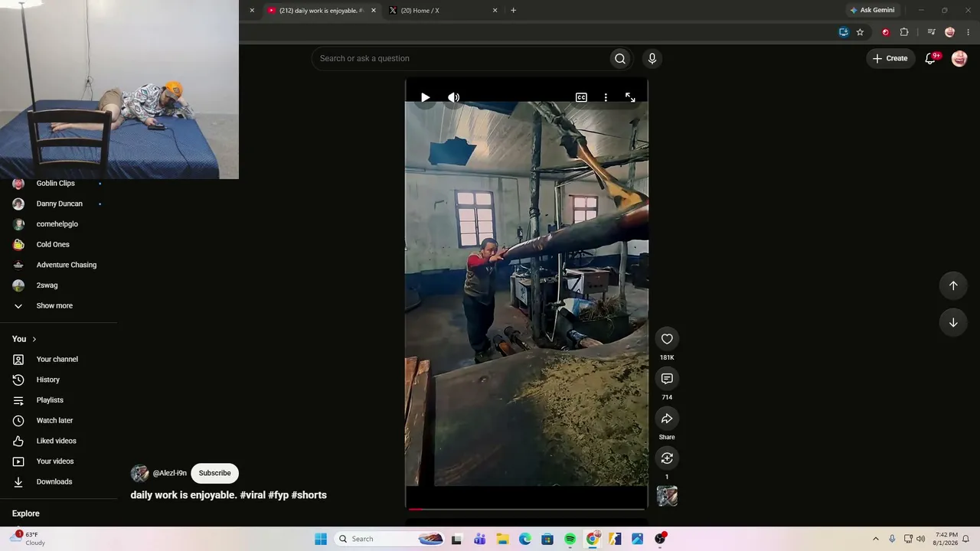Open the sound thumbnail under remix

click(x=667, y=496)
